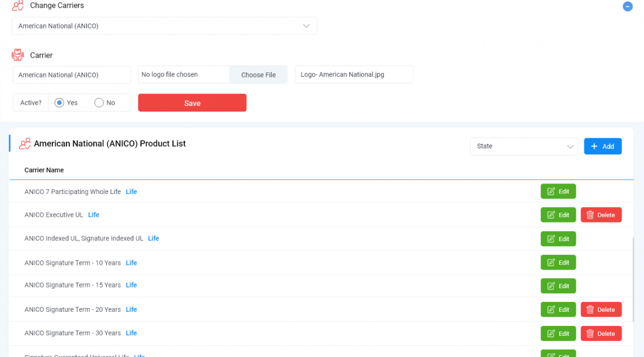
Task: Click the ANICO Signature Term - 30 Years name
Action: coord(73,333)
